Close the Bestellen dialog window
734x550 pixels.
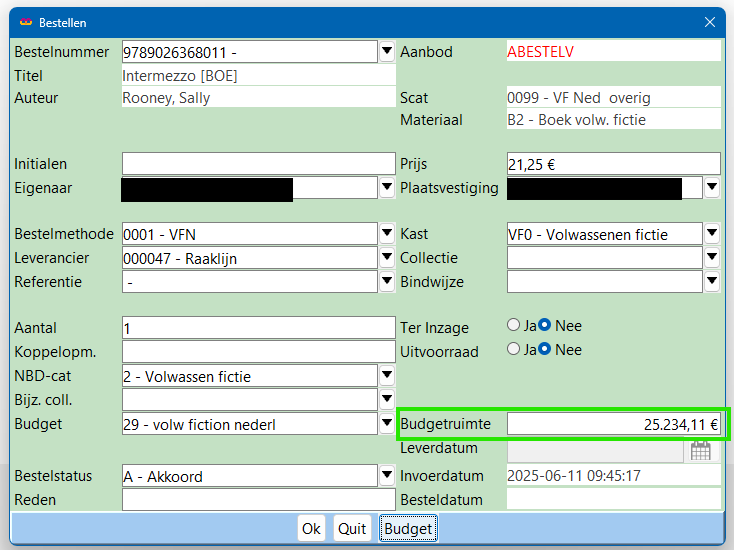click(710, 21)
